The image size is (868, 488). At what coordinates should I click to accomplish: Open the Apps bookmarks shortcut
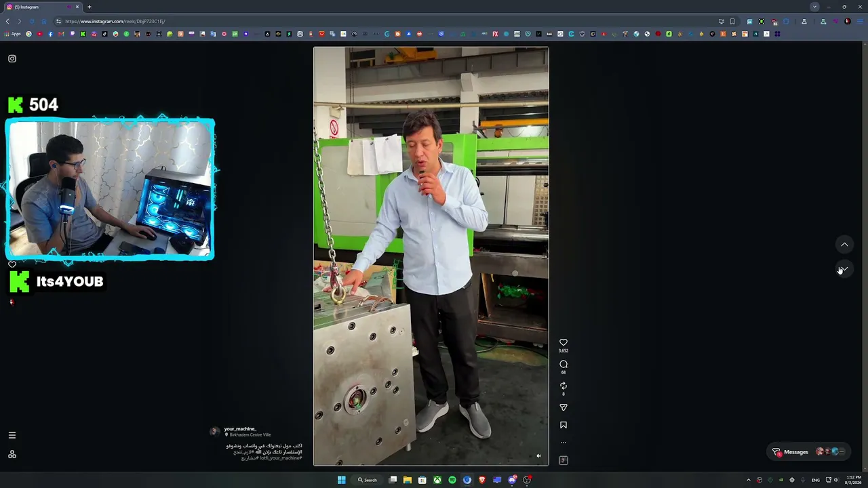[13, 34]
